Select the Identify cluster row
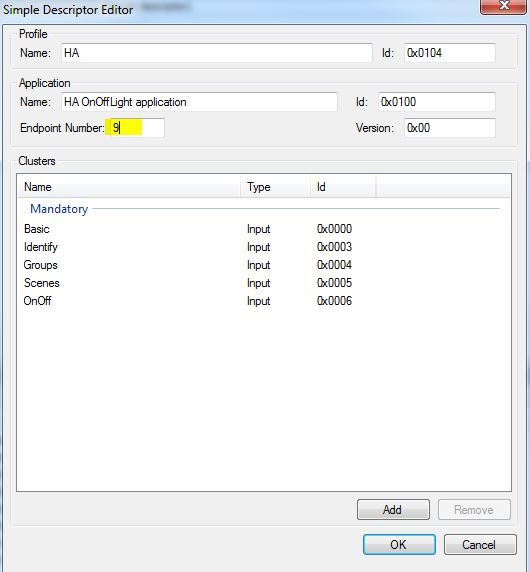530x572 pixels. coord(264,247)
